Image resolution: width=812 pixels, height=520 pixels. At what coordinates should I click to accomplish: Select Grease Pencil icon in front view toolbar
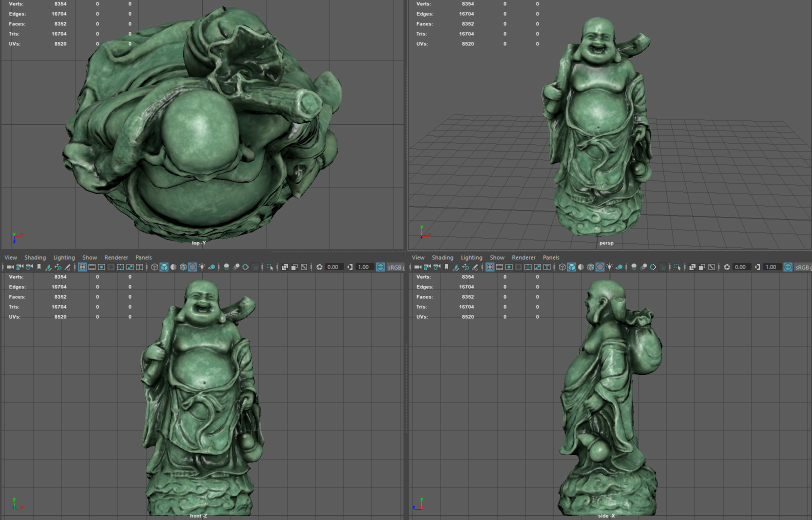67,267
